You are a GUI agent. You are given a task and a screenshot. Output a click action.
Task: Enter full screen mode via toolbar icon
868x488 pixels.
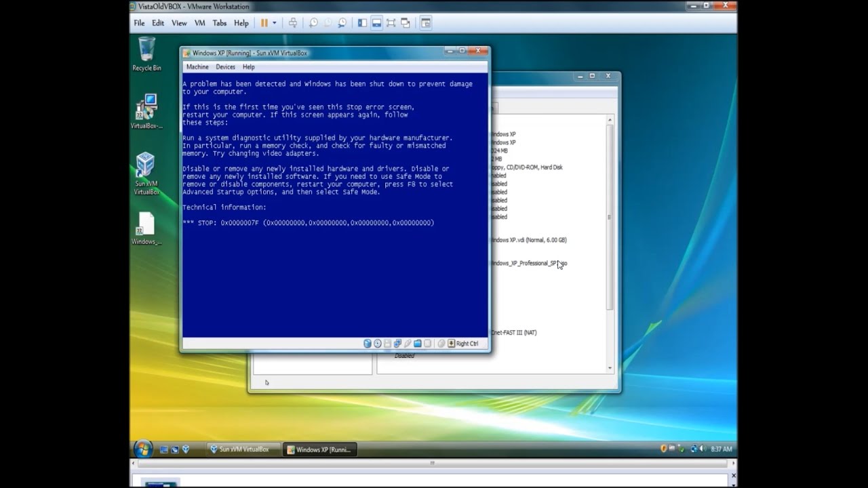391,22
